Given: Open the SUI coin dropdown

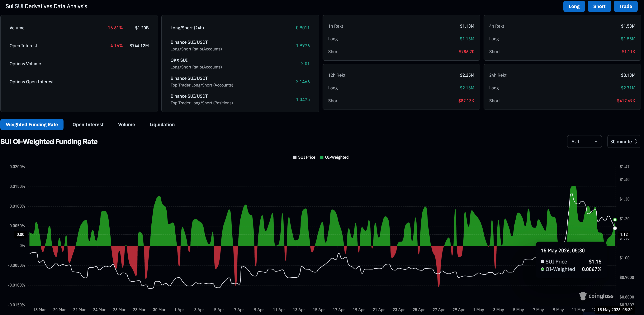Looking at the screenshot, I should tap(584, 142).
